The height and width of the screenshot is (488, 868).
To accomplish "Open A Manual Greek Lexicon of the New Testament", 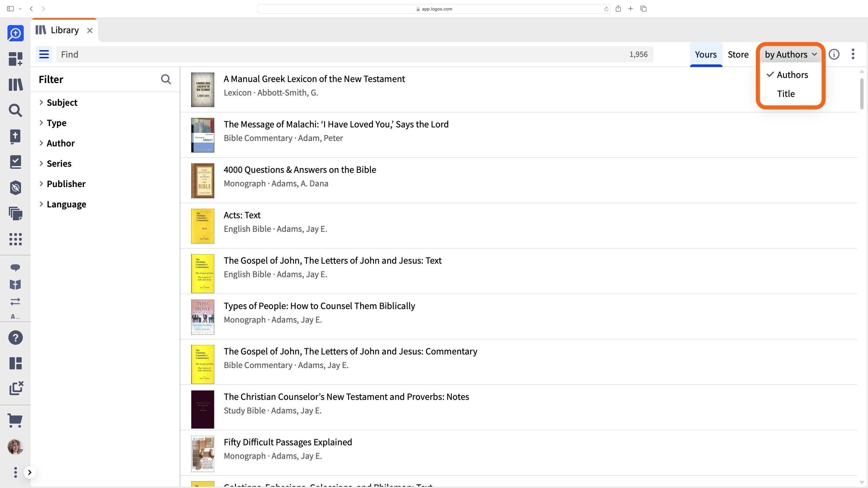I will tap(314, 79).
